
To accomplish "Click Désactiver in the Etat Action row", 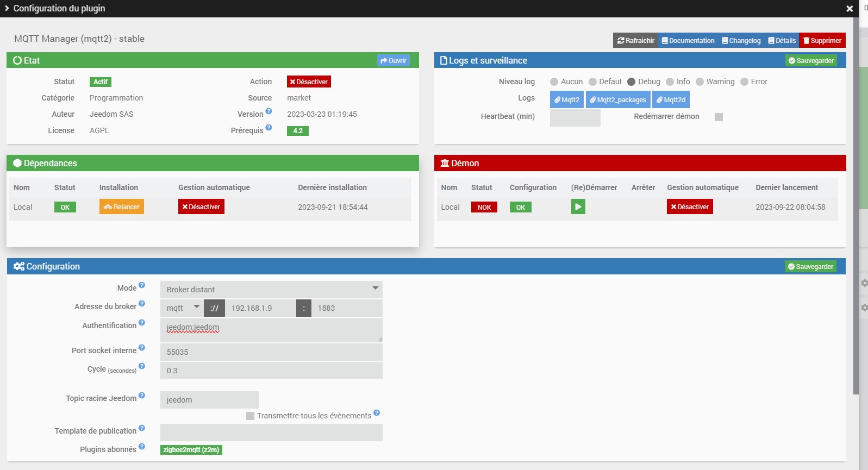I will tap(309, 82).
